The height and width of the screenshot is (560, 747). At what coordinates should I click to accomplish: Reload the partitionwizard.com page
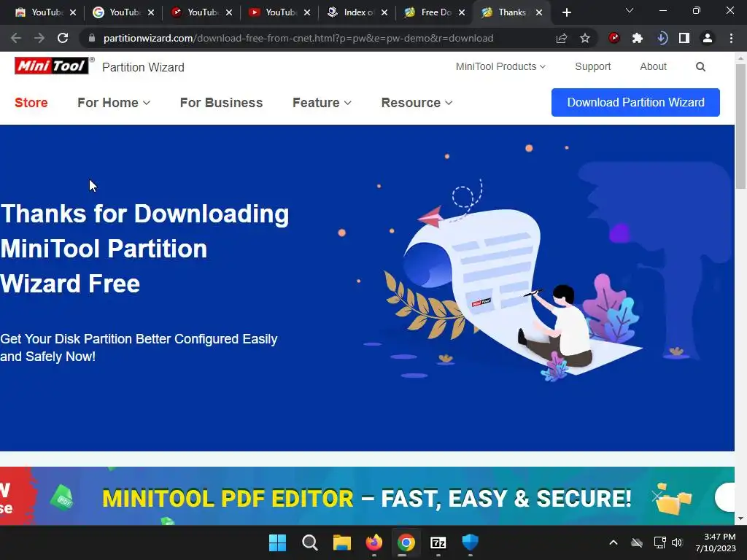63,38
